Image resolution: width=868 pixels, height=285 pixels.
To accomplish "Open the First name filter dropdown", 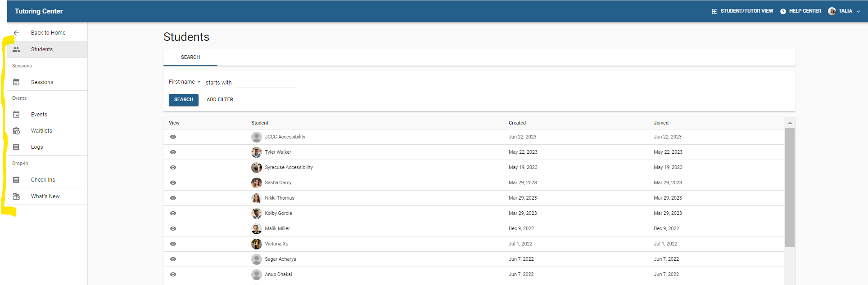I will pyautogui.click(x=185, y=82).
